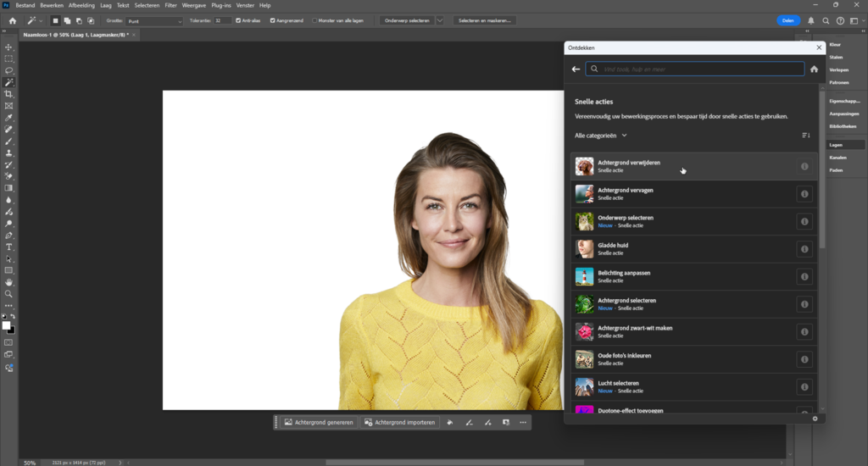Open the sort order icon for Snelle acties
This screenshot has width=868, height=466.
point(805,136)
